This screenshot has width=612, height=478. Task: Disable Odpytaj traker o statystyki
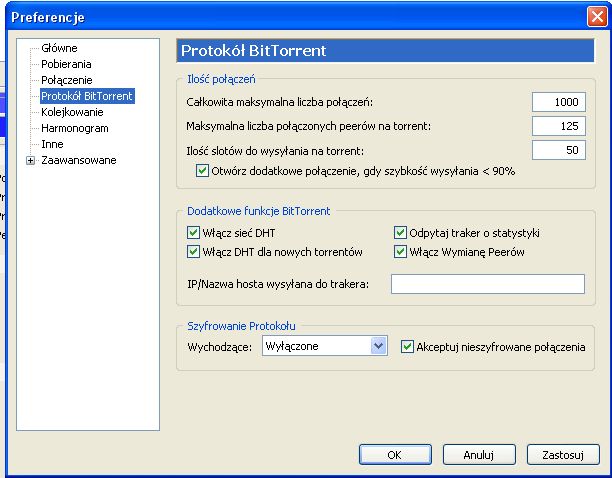tap(400, 233)
